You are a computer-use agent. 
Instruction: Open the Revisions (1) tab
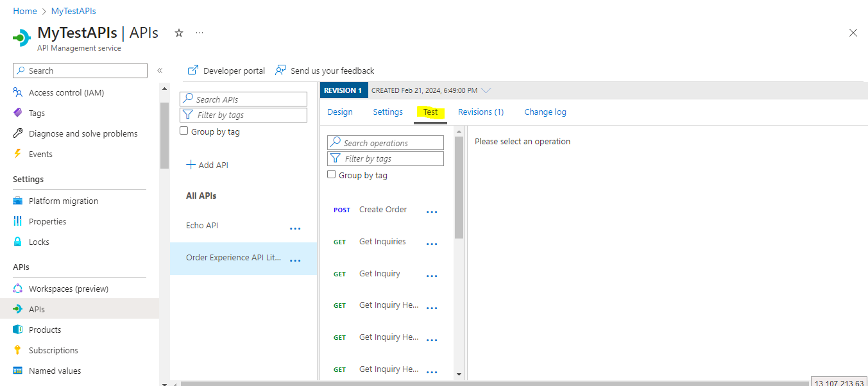point(481,112)
